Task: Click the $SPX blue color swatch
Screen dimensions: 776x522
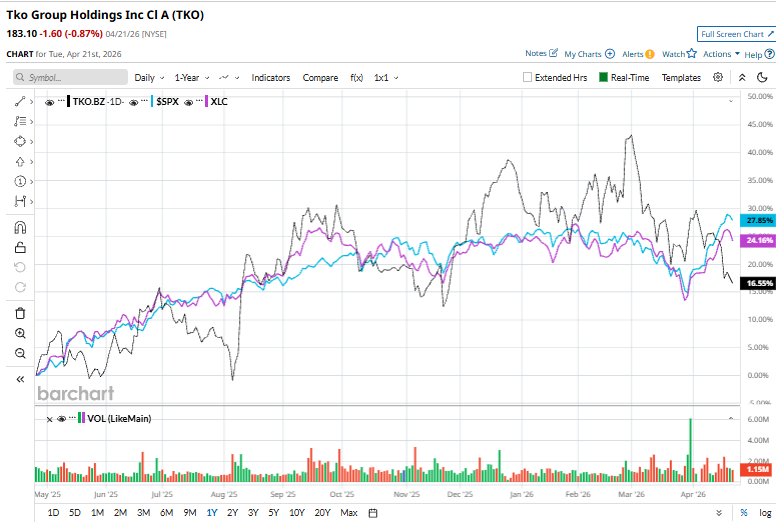Action: [x=152, y=101]
